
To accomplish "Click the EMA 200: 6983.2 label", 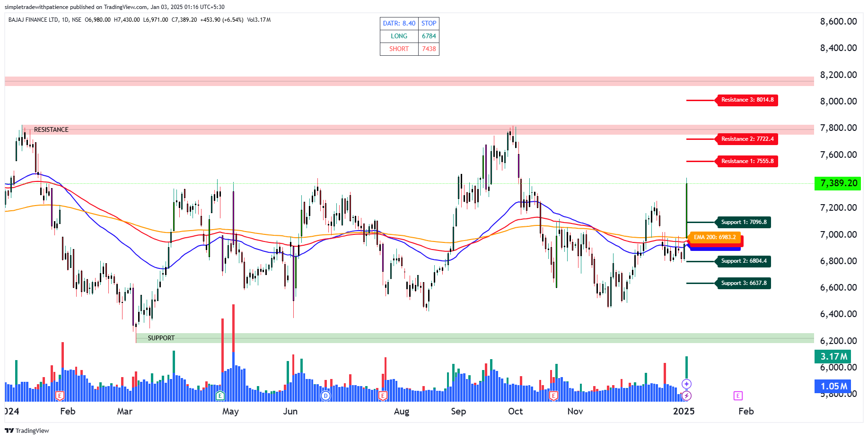I will (x=715, y=237).
